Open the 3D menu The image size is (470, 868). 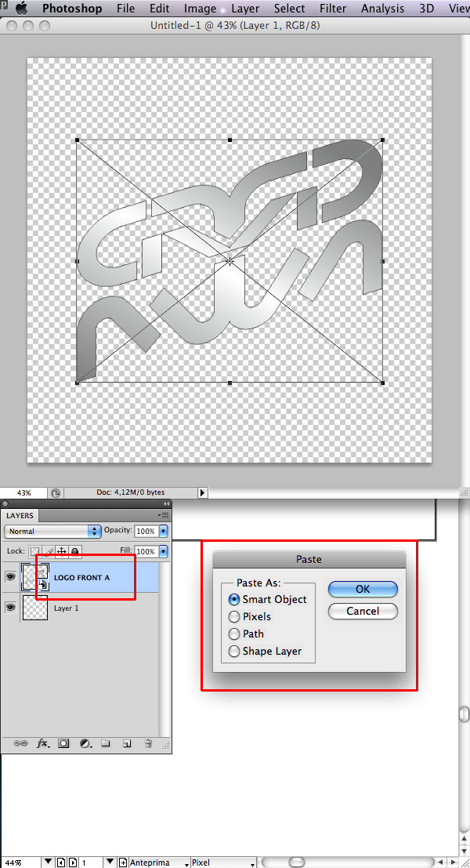click(427, 9)
